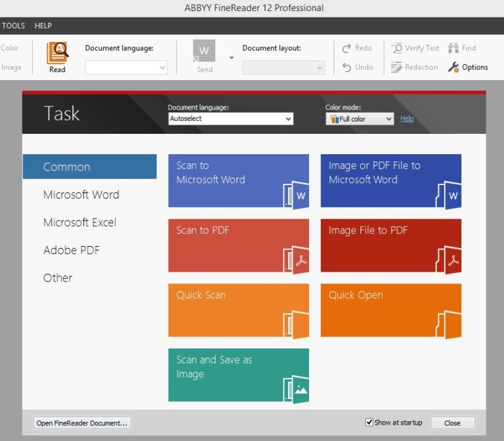
Task: Click the Redaction tool icon
Action: click(x=396, y=67)
